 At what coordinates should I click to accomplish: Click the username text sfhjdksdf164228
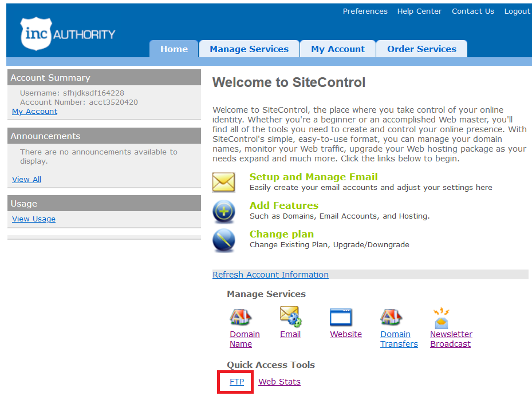(x=93, y=93)
